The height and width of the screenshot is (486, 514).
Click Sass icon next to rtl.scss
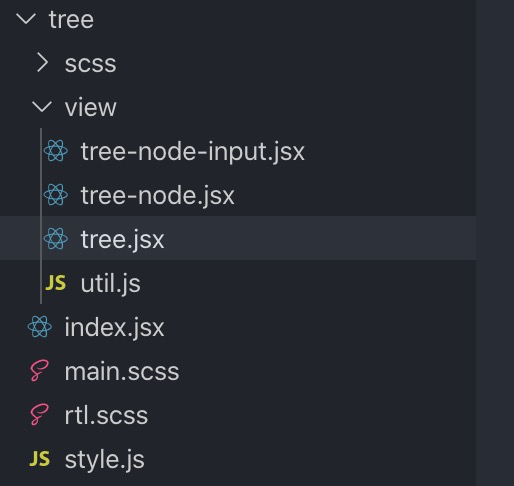[40, 415]
